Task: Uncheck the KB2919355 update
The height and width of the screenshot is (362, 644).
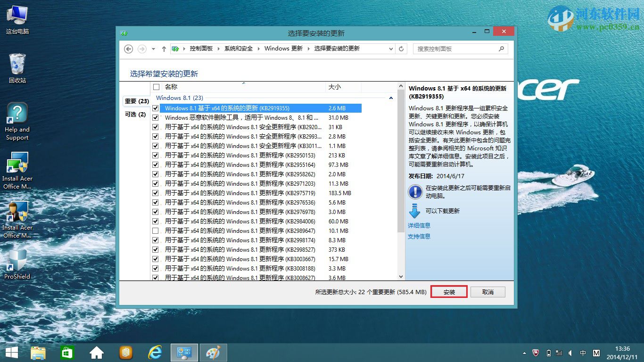Action: 156,108
